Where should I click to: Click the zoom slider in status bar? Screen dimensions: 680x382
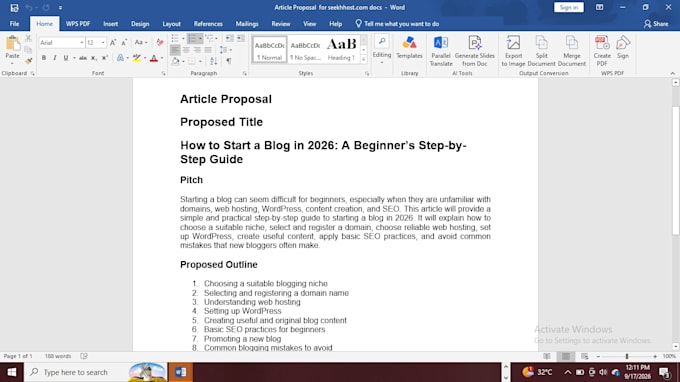(x=627, y=356)
